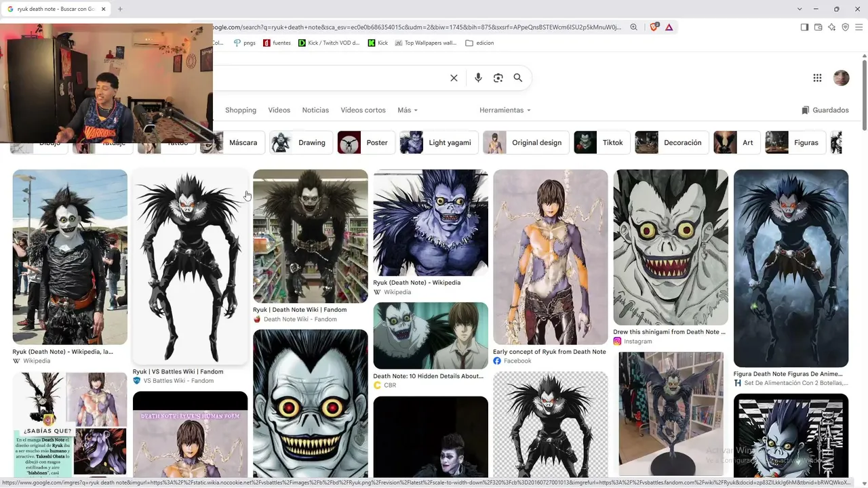
Task: Close the ryuk death note tab
Action: [x=104, y=9]
